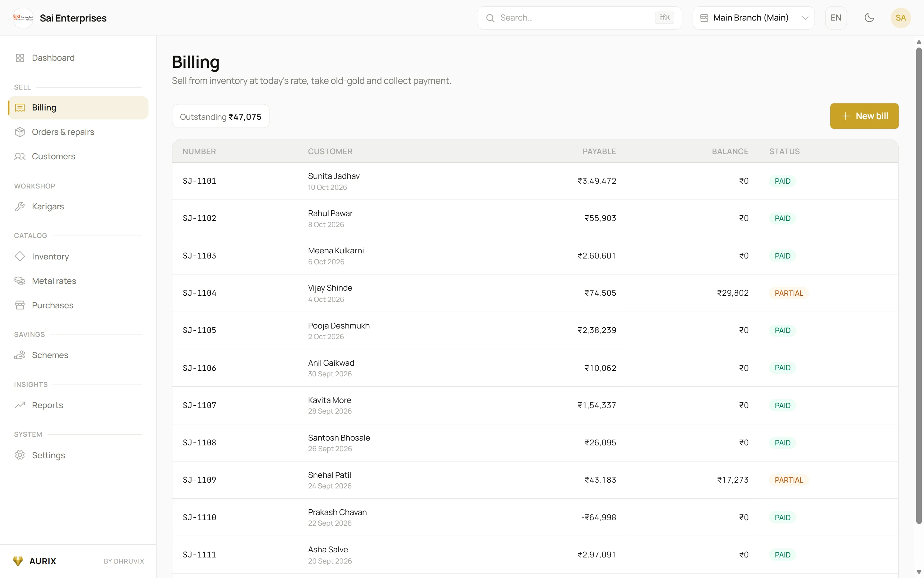Click the SA user avatar
Screen dimensions: 924x578
(900, 18)
